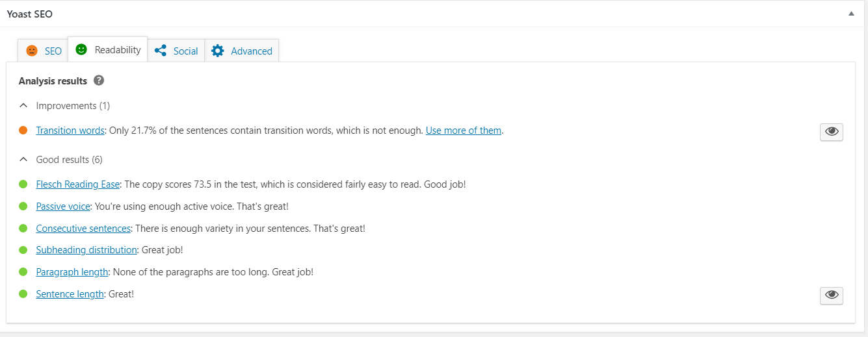Open the Subheading distribution link
Image resolution: width=868 pixels, height=337 pixels.
pos(86,250)
